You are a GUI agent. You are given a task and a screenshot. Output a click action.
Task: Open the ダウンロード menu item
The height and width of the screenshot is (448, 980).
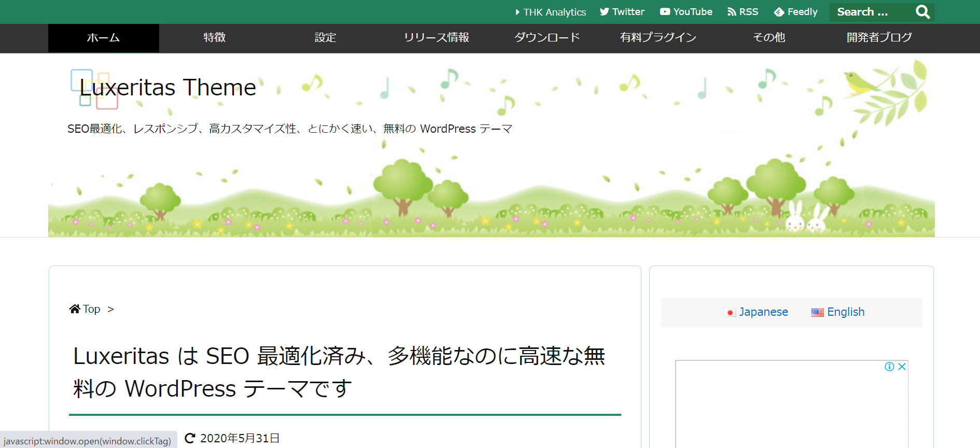[547, 38]
